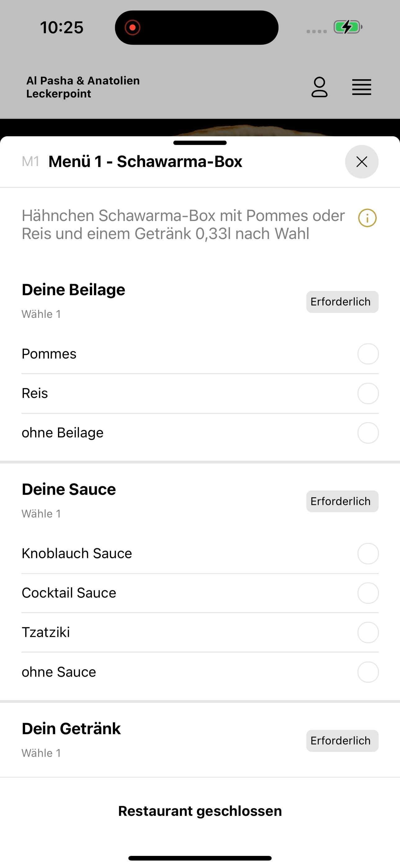Tap the Restaurant geschlossen button

(x=200, y=811)
